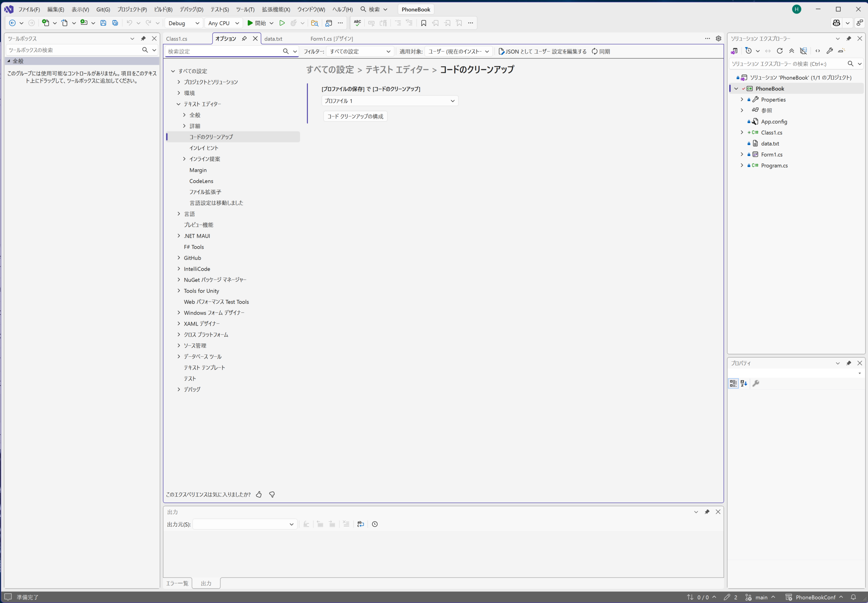Click the alphabetical sort icon in Properties
The height and width of the screenshot is (603, 868).
point(744,383)
